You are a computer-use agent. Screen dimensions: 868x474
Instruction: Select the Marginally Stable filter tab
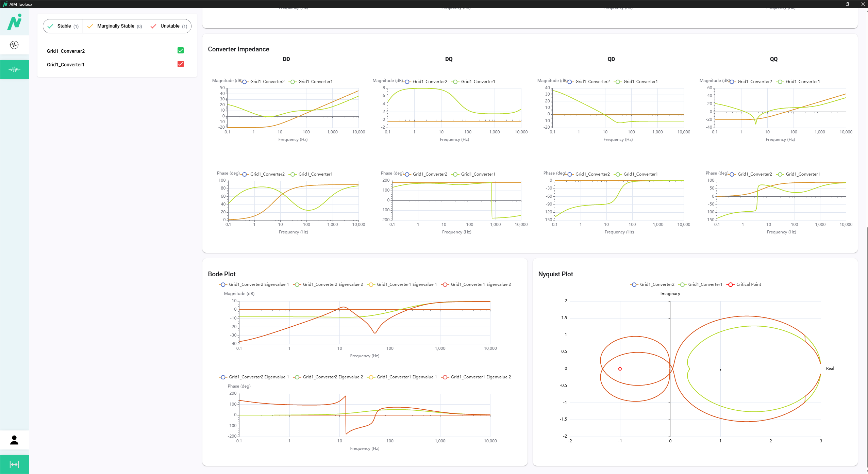coord(115,26)
